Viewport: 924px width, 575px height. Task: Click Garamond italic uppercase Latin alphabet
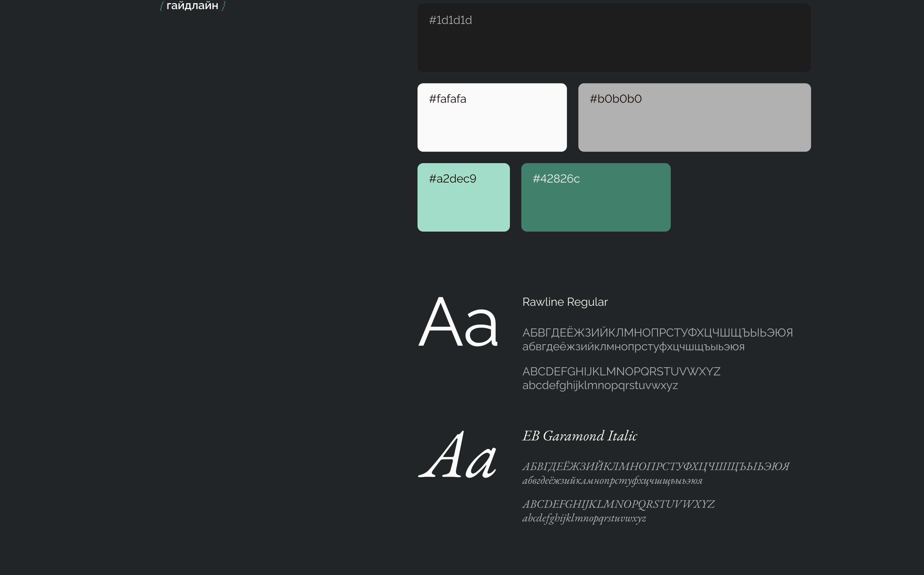click(x=618, y=504)
